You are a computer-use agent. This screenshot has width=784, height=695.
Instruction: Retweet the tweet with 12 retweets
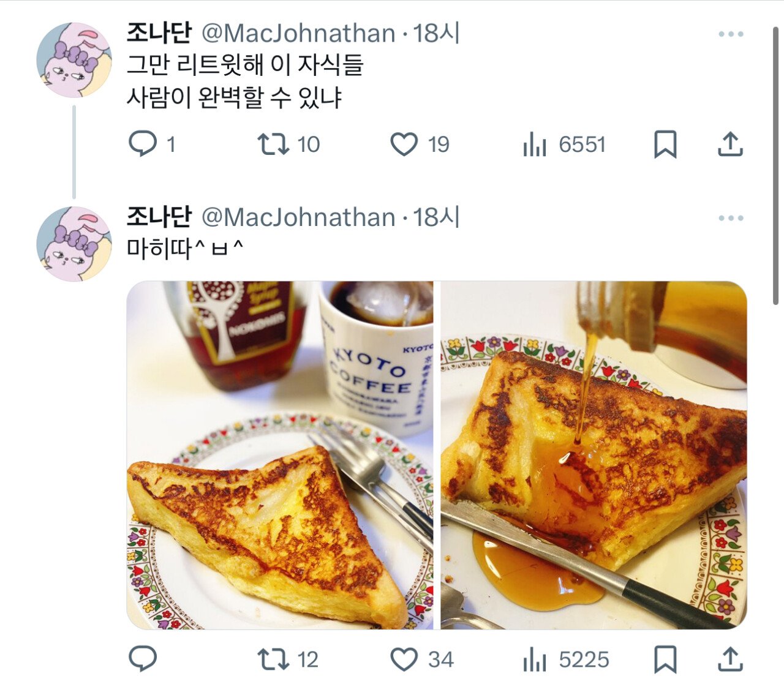coord(273,659)
